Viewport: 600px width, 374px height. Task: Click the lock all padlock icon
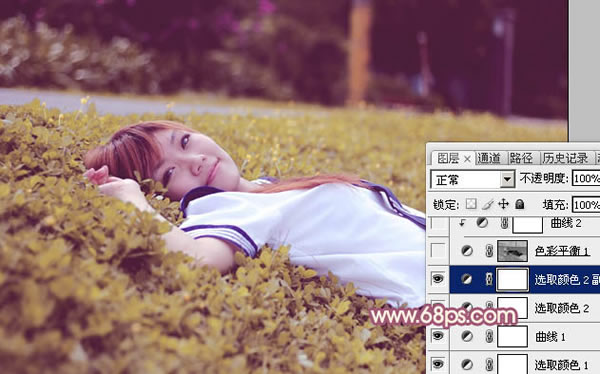519,204
